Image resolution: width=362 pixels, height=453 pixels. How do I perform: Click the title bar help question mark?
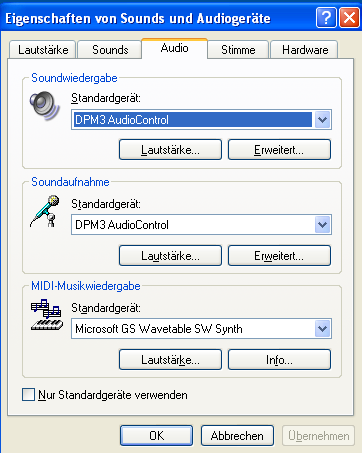pos(326,17)
